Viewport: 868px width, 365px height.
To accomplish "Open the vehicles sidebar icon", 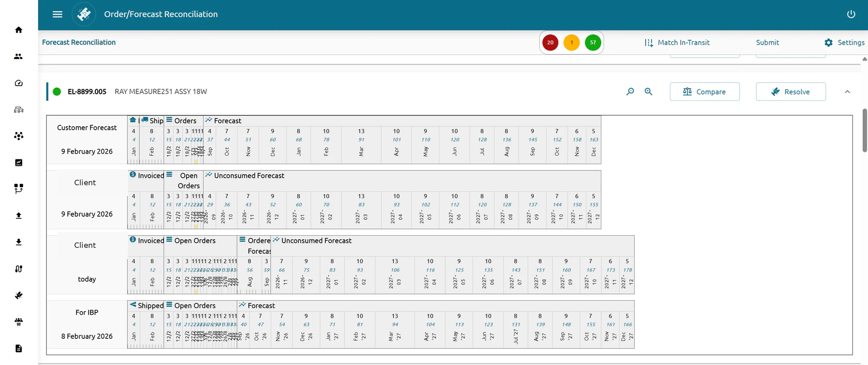I will (19, 109).
